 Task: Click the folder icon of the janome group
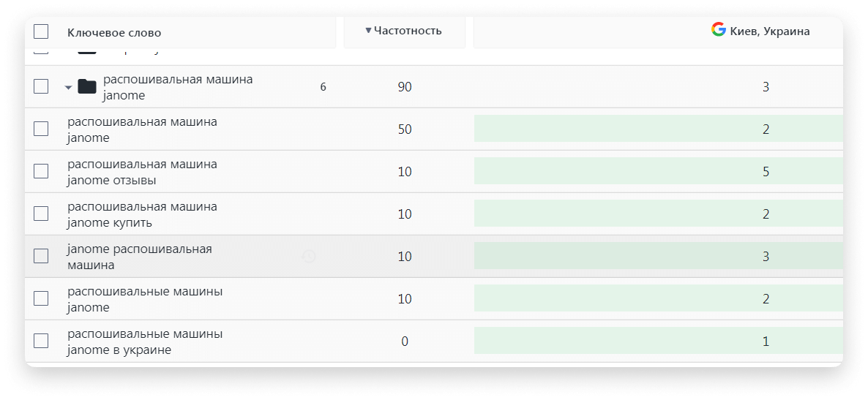(87, 87)
